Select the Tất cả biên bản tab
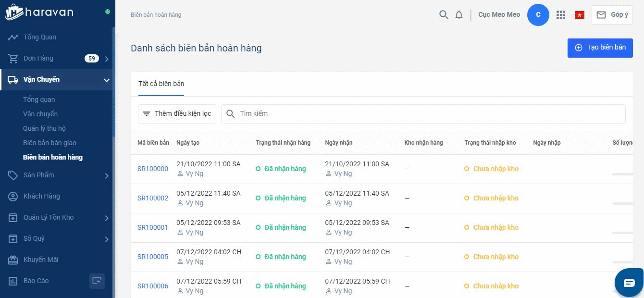644x298 pixels. pyautogui.click(x=161, y=84)
